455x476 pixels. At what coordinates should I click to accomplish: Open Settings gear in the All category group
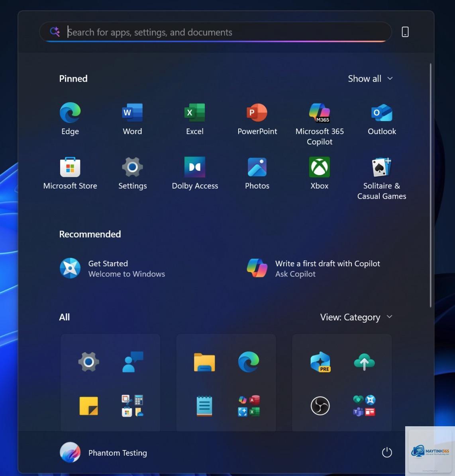(88, 362)
